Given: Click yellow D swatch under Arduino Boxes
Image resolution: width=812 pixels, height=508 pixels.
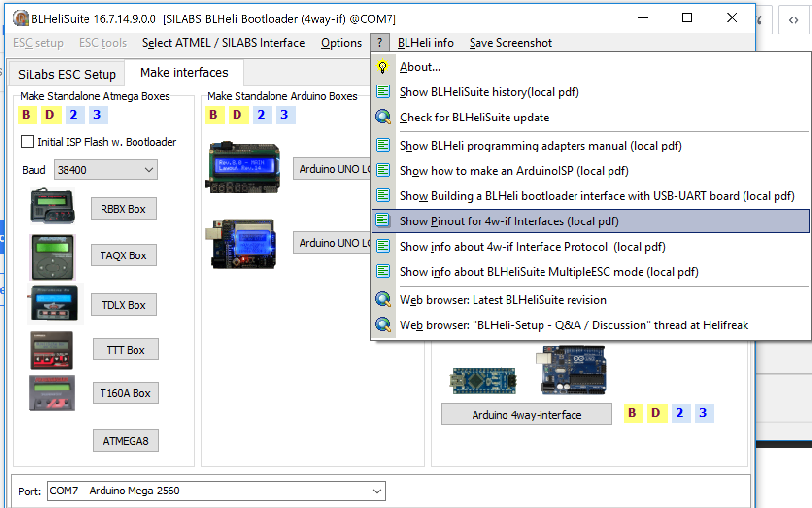Looking at the screenshot, I should click(237, 115).
